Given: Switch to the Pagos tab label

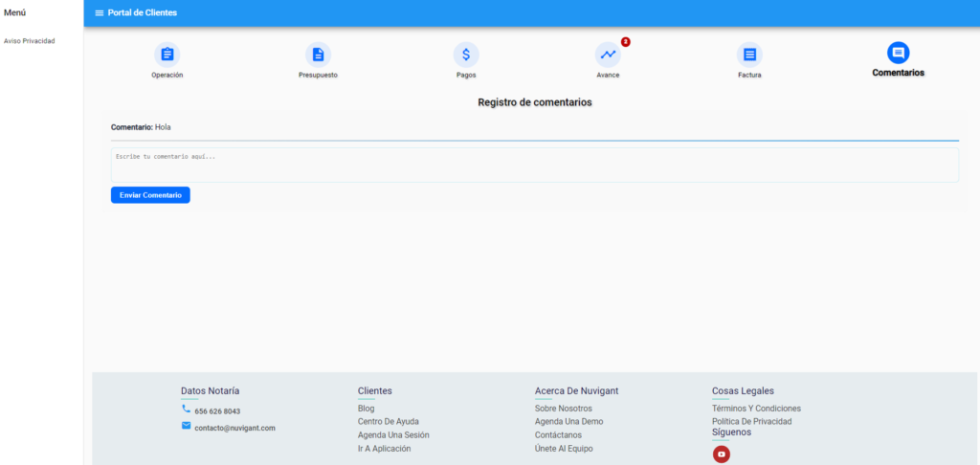Looking at the screenshot, I should (466, 75).
